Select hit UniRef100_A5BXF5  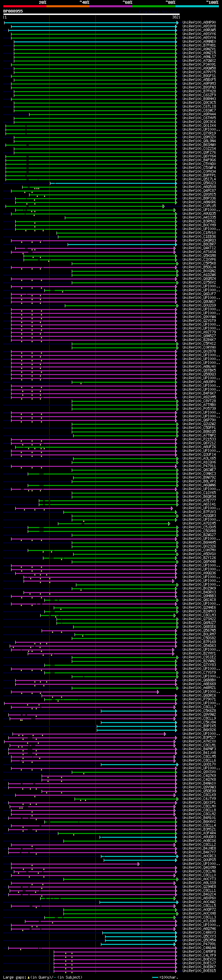click(x=199, y=80)
